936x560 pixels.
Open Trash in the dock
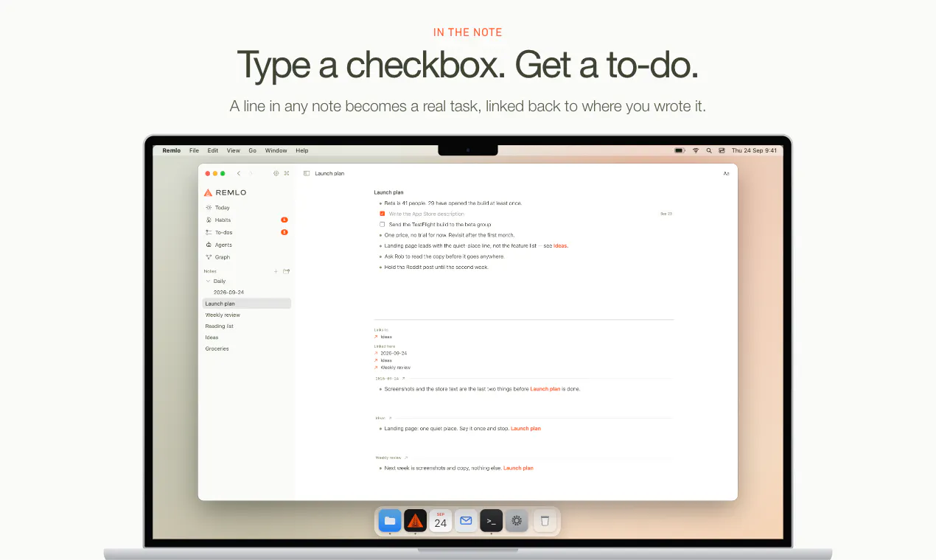(545, 521)
